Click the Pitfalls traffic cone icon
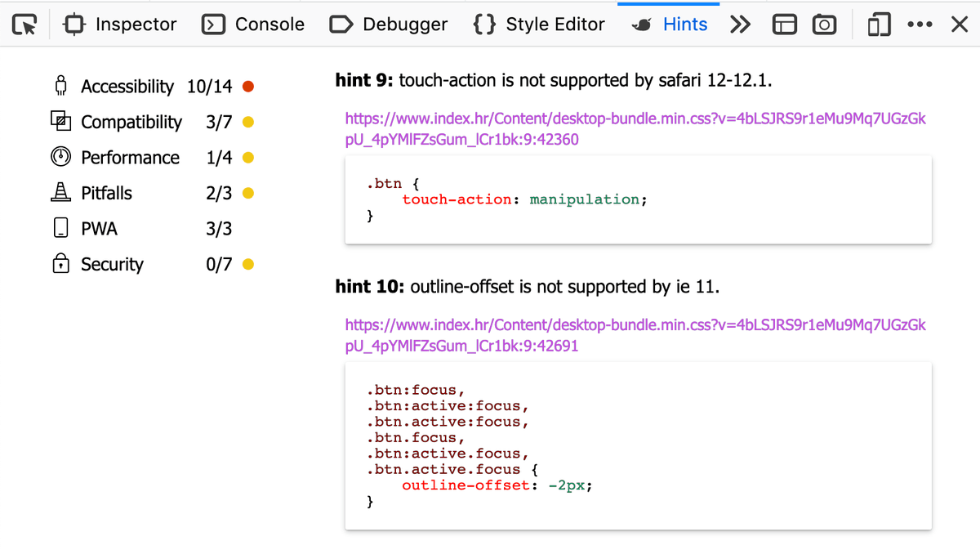 (60, 193)
